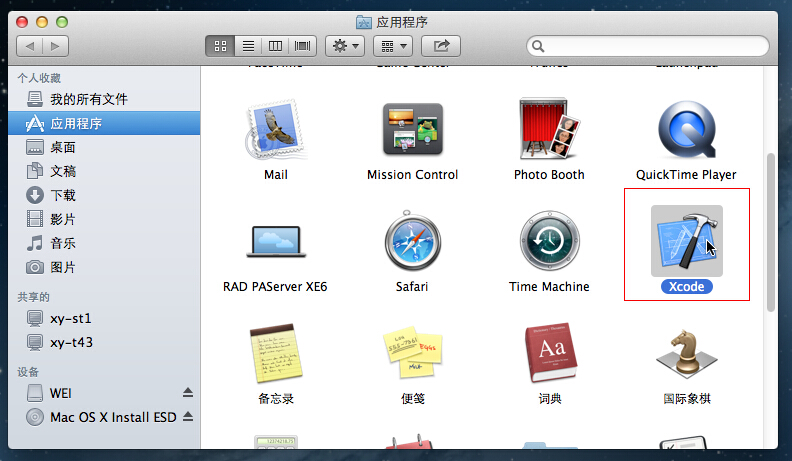The height and width of the screenshot is (461, 792).
Task: Go forward with the right arrow button
Action: tap(56, 46)
